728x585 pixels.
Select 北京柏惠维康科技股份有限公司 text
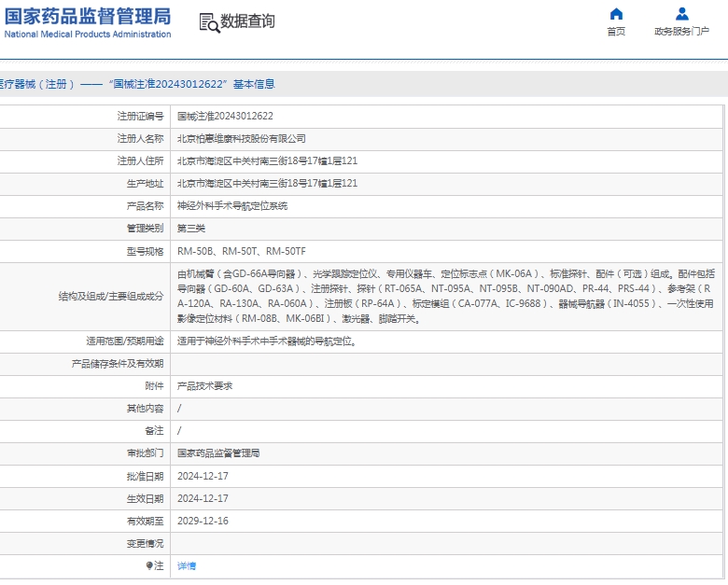pyautogui.click(x=242, y=138)
